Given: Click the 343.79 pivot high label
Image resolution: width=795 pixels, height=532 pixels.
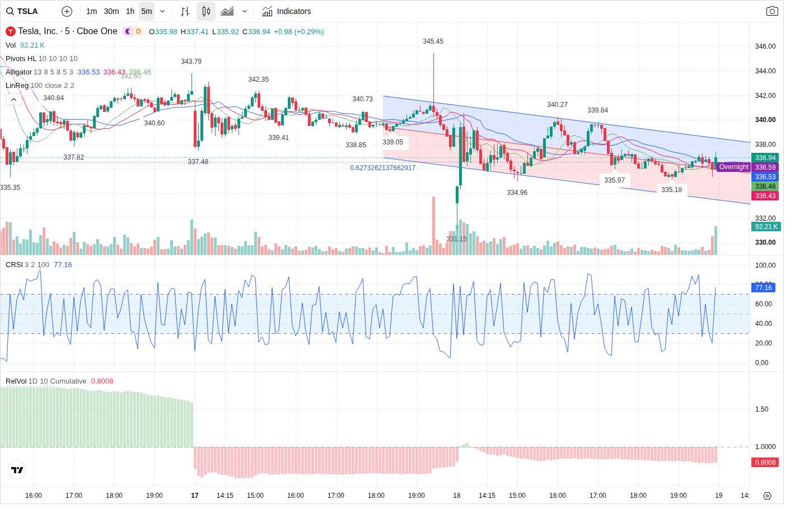Looking at the screenshot, I should coord(191,62).
